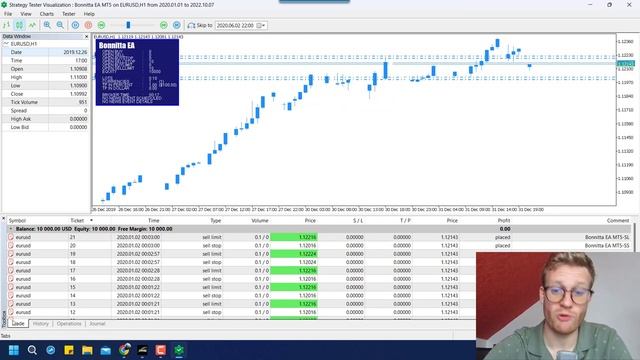Image resolution: width=640 pixels, height=360 pixels.
Task: Select order ticket 21 row icon
Action: 11,237
